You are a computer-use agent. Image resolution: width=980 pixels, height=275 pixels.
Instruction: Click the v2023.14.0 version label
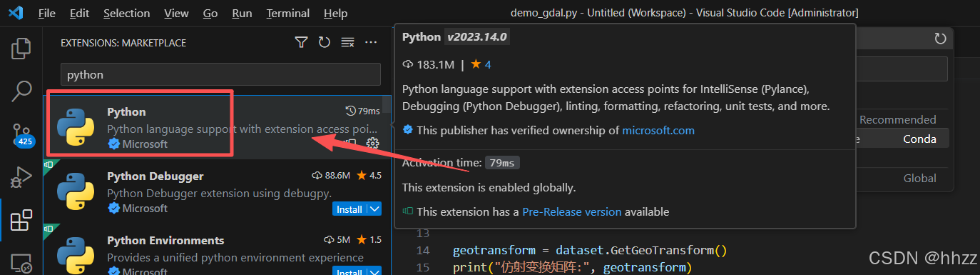pos(476,37)
